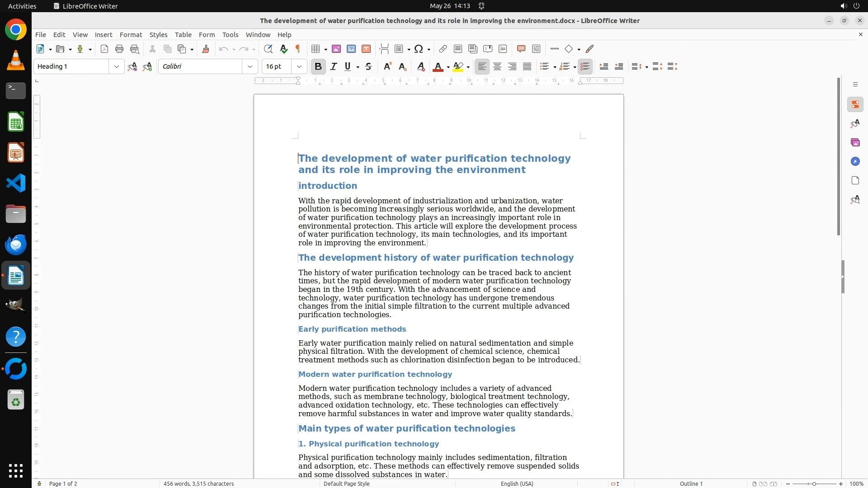Open the Tools menu
The width and height of the screenshot is (868, 488).
click(230, 34)
